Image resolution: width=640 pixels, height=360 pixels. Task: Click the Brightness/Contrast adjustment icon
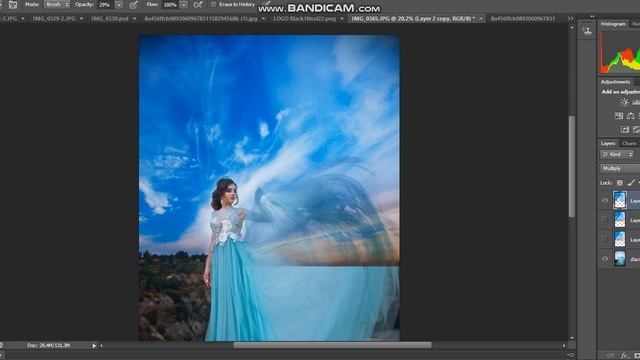(624, 102)
